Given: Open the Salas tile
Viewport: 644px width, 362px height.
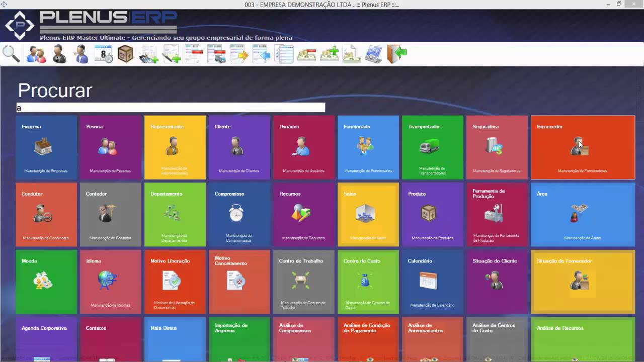Looking at the screenshot, I should (x=368, y=215).
